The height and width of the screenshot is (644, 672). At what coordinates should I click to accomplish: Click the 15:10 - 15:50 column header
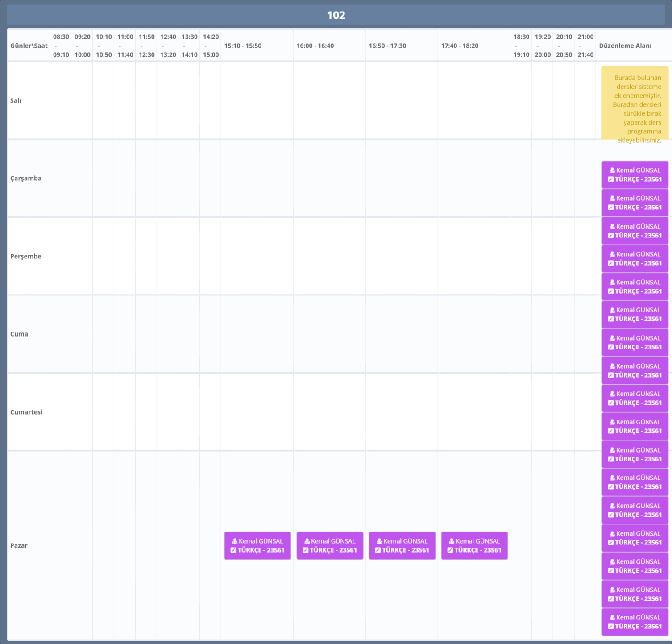tap(243, 46)
